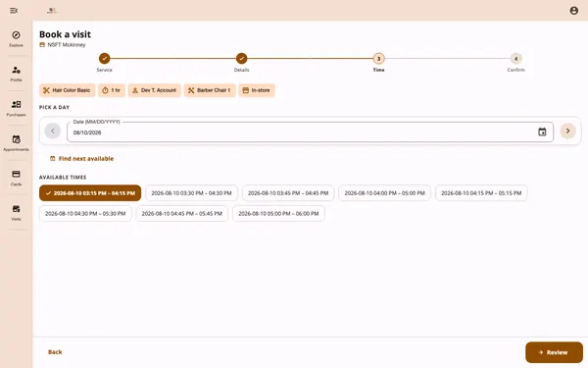Select the Time step 3 indicator
This screenshot has width=588, height=368.
click(x=378, y=59)
